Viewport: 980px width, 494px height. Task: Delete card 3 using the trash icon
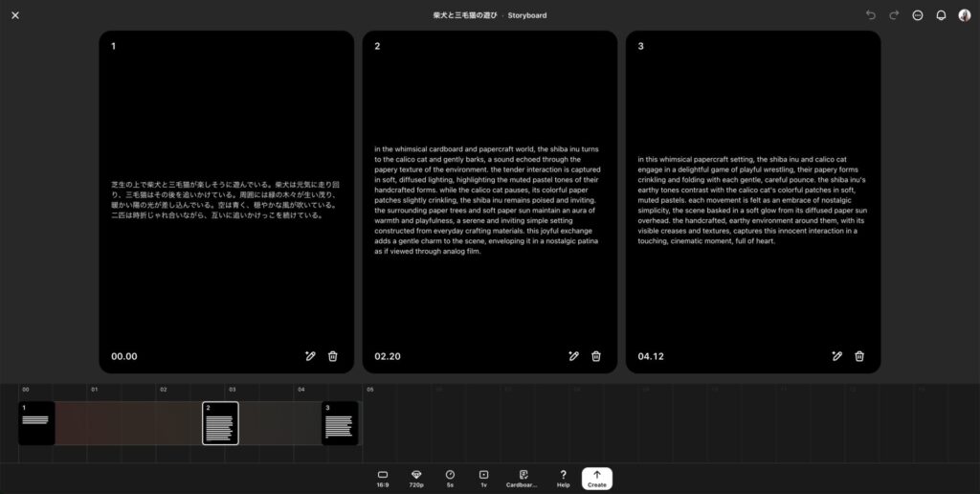click(859, 356)
